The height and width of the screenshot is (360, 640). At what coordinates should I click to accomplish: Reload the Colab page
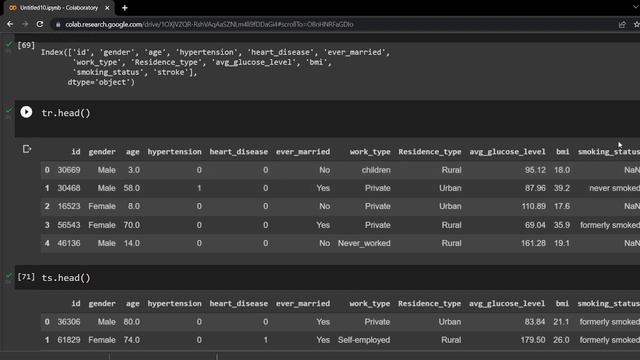(x=40, y=24)
